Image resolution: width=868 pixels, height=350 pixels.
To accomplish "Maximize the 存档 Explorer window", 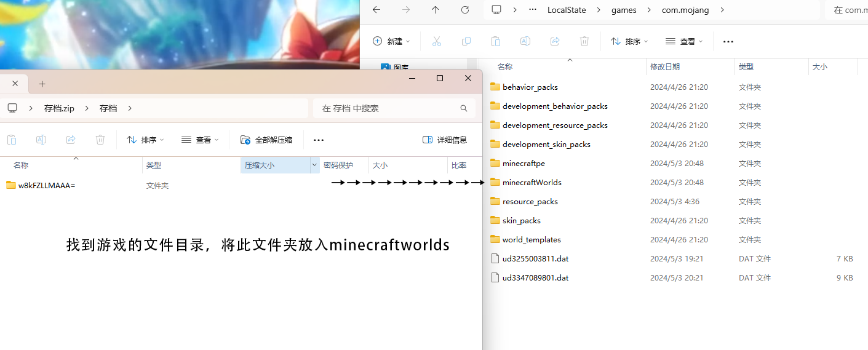I will click(x=440, y=79).
